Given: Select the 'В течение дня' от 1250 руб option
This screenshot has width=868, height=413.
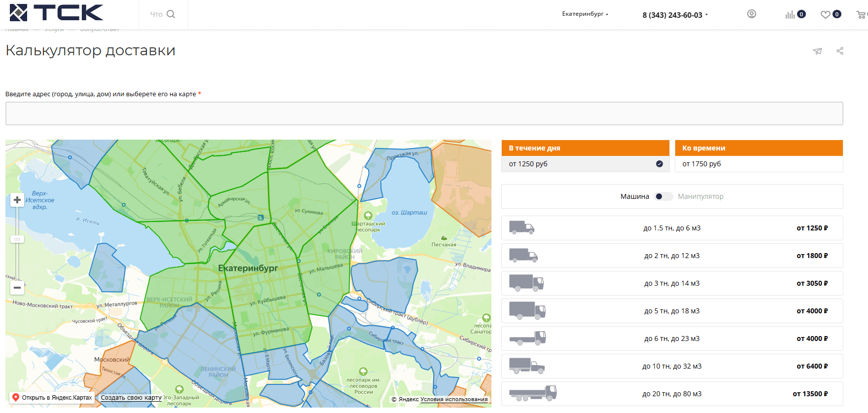Looking at the screenshot, I should pos(585,164).
